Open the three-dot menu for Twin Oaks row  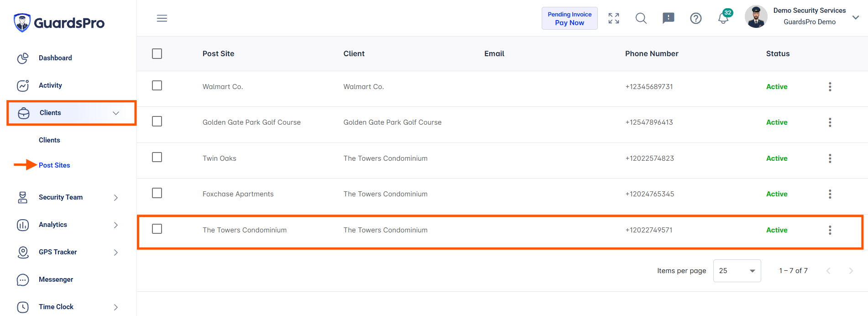(830, 158)
